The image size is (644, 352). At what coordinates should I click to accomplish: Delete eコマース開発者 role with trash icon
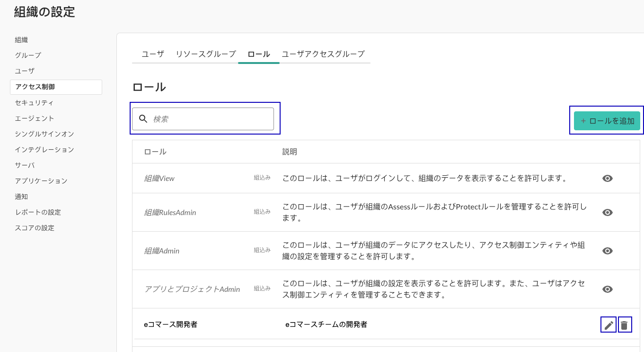coord(625,325)
